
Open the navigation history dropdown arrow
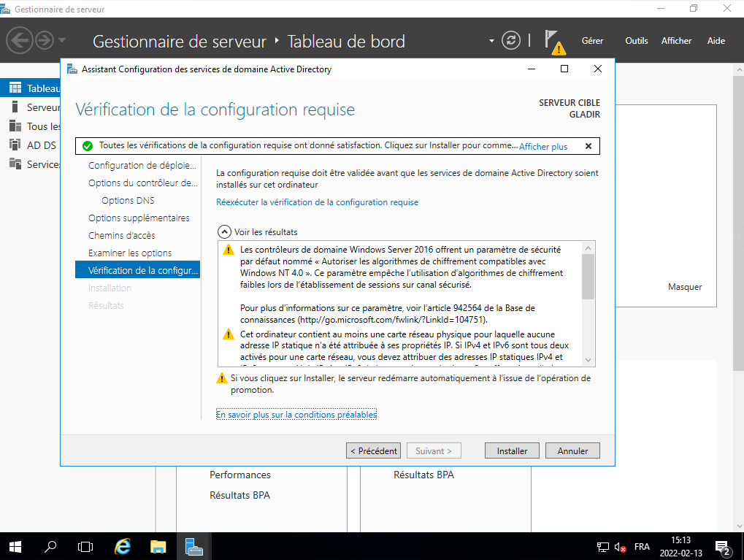point(62,40)
